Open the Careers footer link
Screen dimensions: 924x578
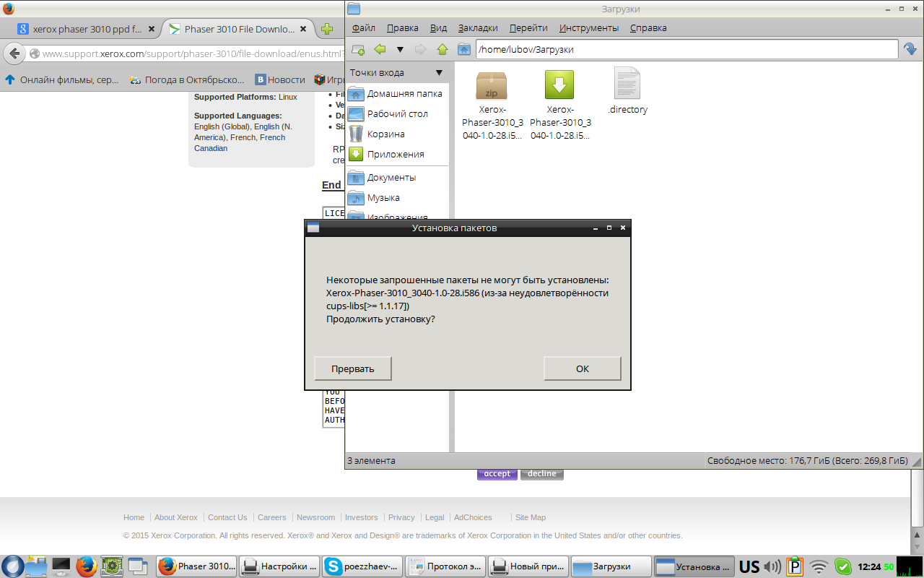(272, 517)
